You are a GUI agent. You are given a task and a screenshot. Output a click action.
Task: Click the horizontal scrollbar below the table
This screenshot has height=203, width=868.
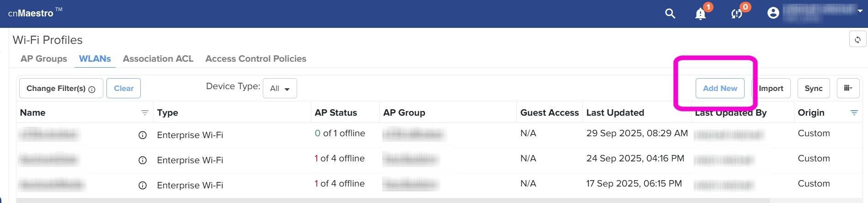[393, 200]
